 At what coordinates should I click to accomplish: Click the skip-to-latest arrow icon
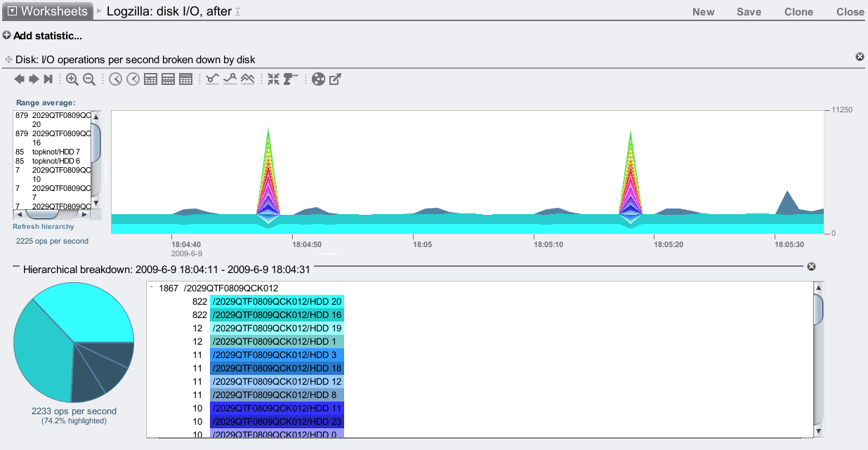48,79
